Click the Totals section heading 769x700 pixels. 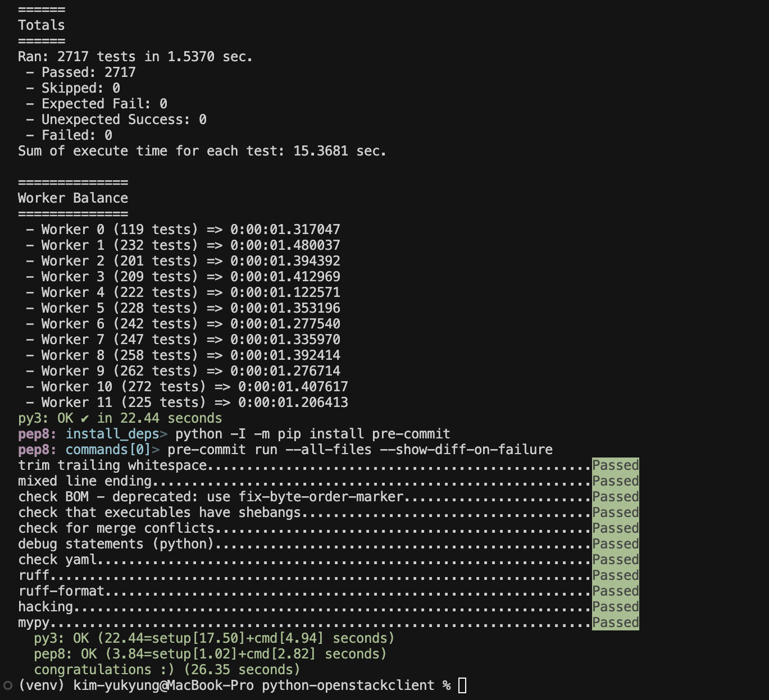[x=41, y=25]
